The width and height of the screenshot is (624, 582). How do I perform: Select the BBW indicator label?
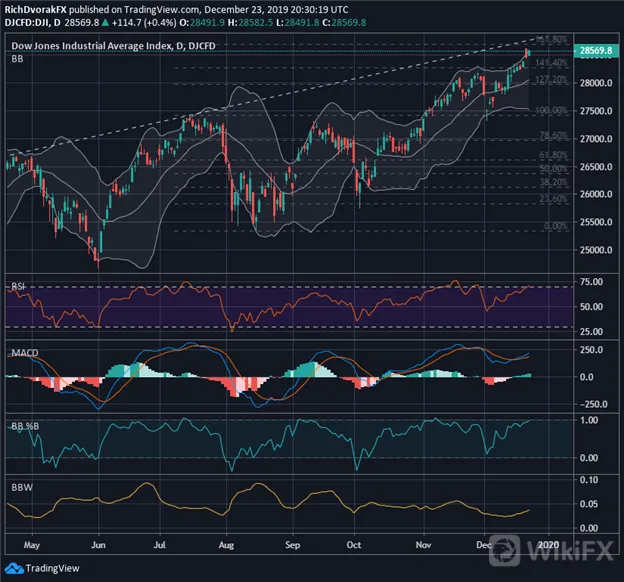coord(22,487)
